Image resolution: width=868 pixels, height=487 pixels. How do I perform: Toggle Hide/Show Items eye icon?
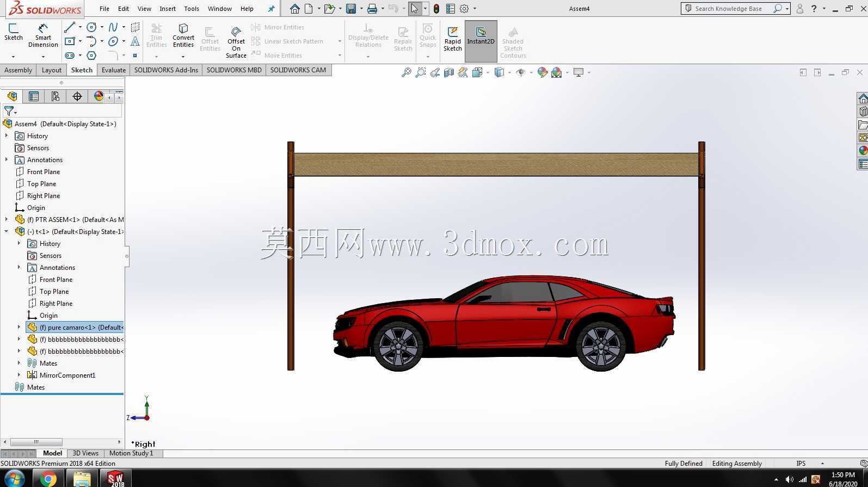520,72
